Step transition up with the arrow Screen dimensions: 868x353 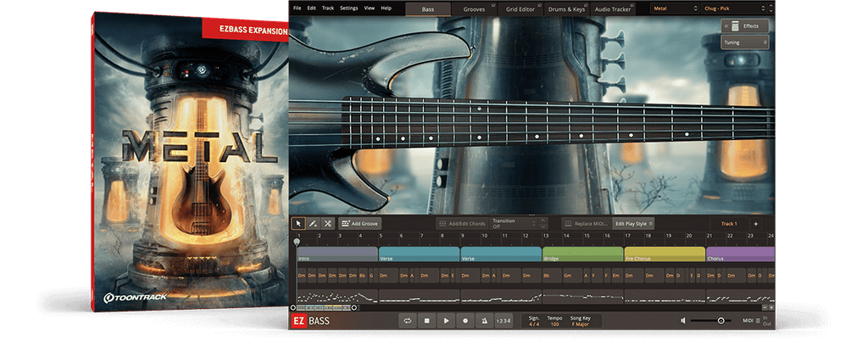point(543,220)
